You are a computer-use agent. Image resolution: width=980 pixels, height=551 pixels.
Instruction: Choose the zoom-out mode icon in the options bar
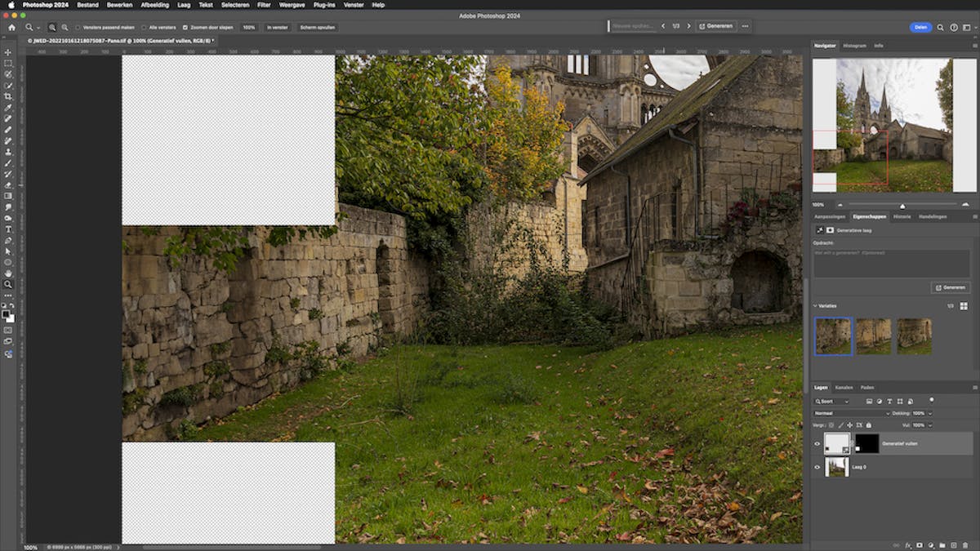pyautogui.click(x=65, y=27)
